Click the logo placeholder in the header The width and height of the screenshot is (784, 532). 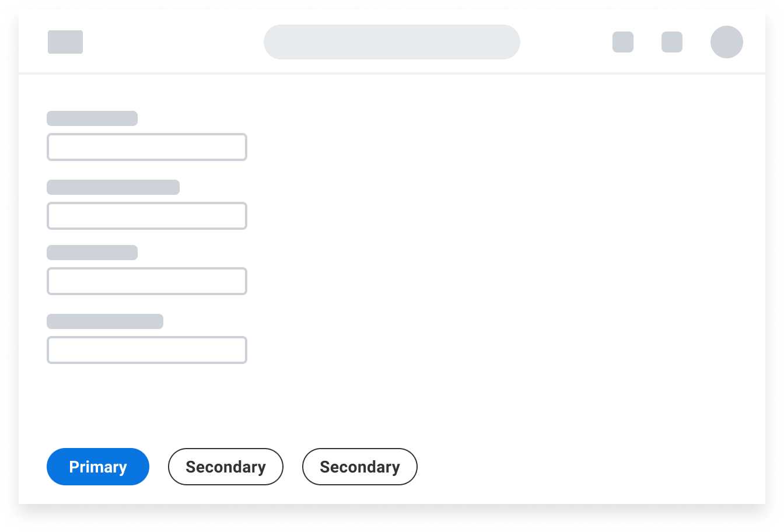65,42
